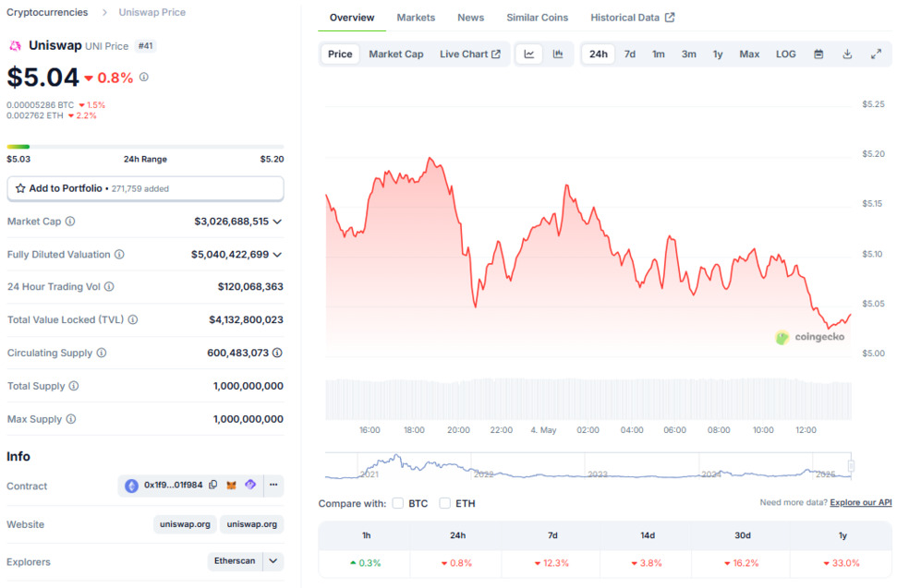The height and width of the screenshot is (588, 909).
Task: Click the contract address 0x1f9...01f984
Action: (x=174, y=485)
